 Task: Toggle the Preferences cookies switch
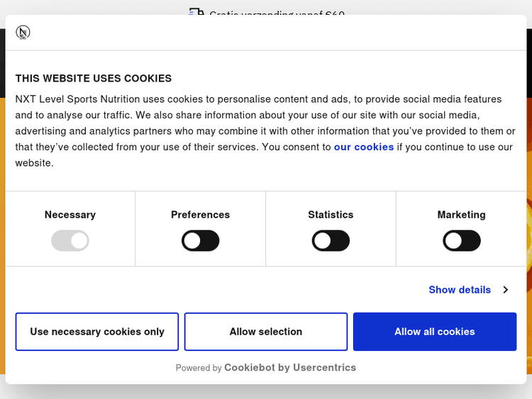pos(201,241)
